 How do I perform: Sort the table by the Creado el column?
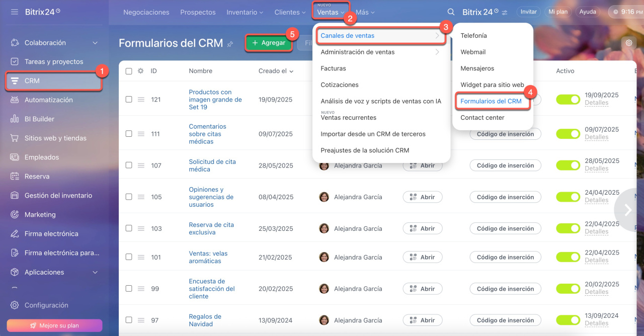276,71
